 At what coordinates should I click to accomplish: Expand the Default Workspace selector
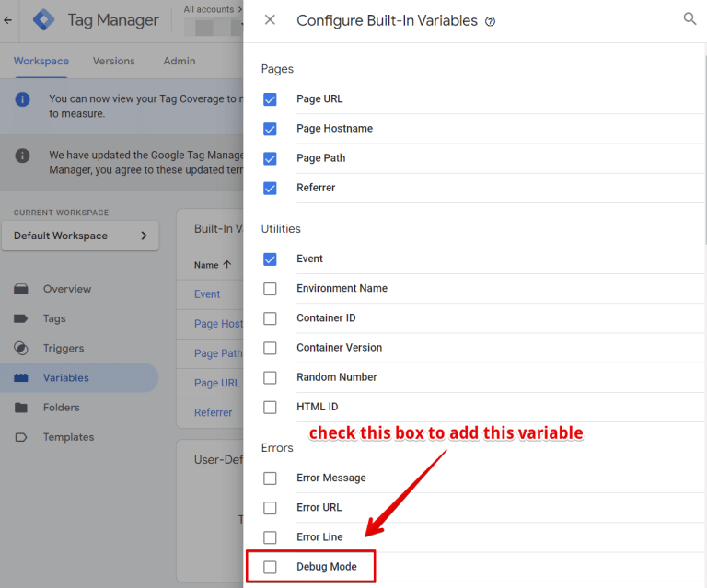click(x=80, y=236)
